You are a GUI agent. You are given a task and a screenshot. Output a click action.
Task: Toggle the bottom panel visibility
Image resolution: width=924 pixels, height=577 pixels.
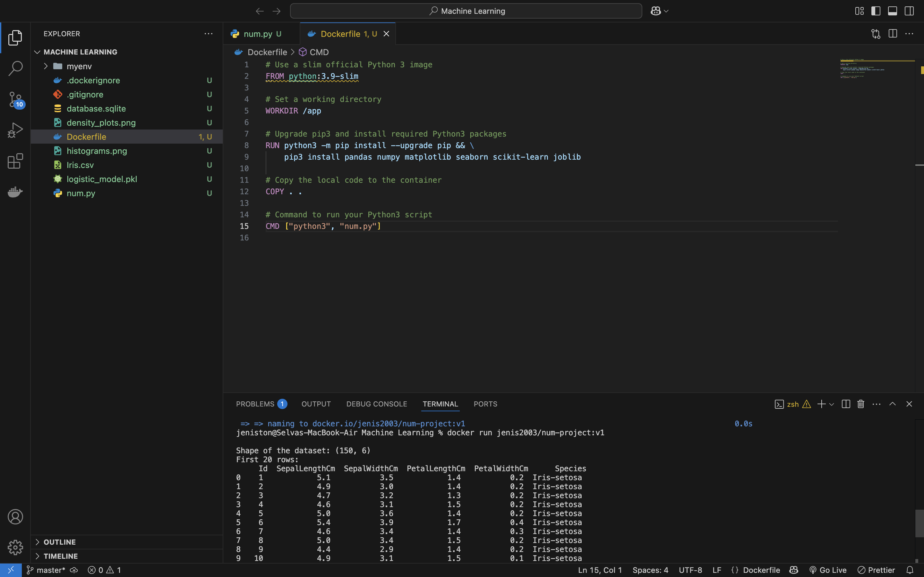[x=892, y=11]
